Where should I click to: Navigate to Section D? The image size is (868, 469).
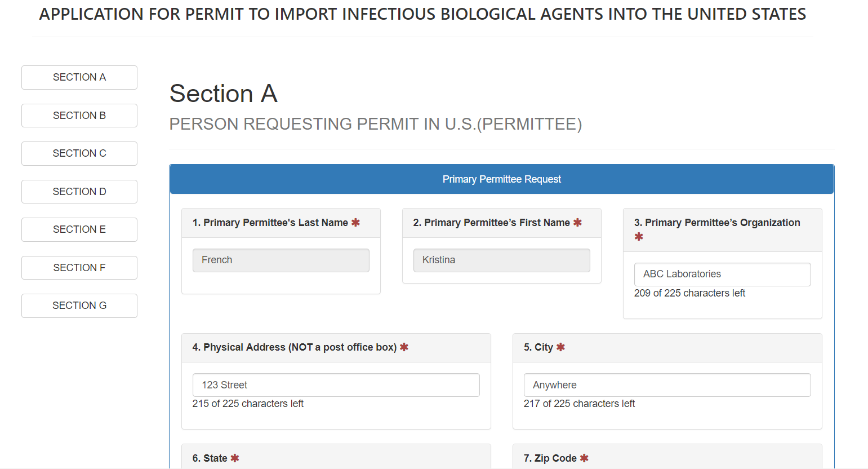point(79,192)
